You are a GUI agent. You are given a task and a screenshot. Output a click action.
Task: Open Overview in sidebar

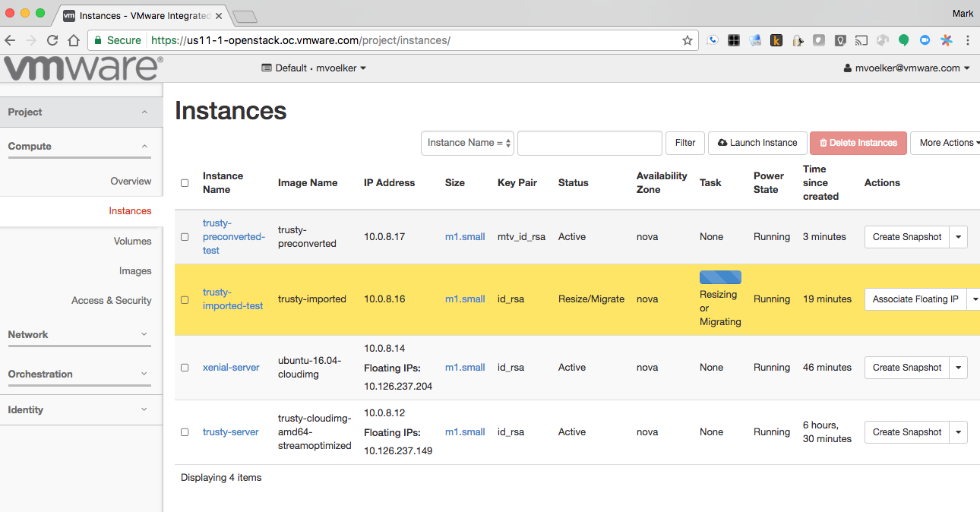pos(131,182)
